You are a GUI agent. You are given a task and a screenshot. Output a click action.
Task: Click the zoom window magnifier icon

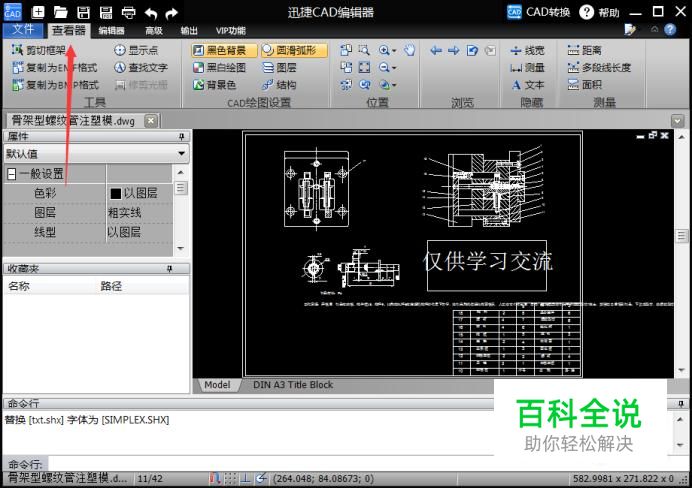click(x=364, y=50)
